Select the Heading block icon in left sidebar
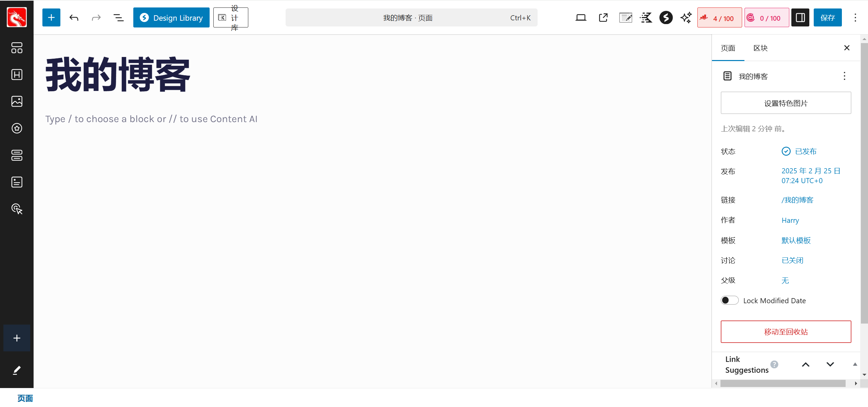Viewport: 868px width, 407px height. tap(17, 75)
